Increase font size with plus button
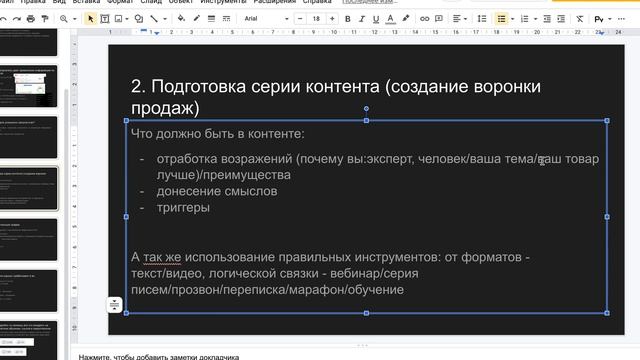640x360 pixels. click(x=332, y=19)
